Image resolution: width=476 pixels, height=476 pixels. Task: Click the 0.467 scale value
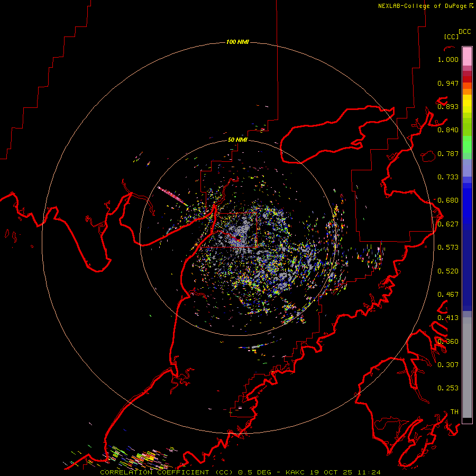(x=448, y=295)
